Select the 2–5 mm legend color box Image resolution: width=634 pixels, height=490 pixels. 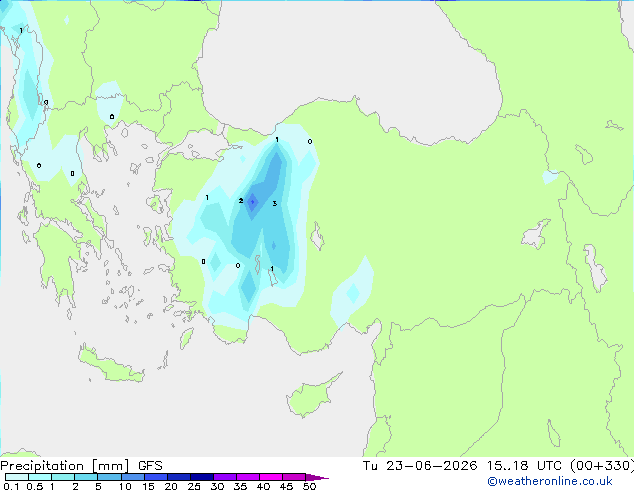[86, 477]
